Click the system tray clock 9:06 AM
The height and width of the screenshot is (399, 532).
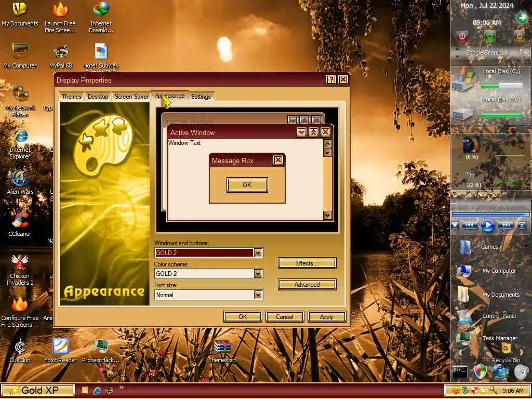513,391
